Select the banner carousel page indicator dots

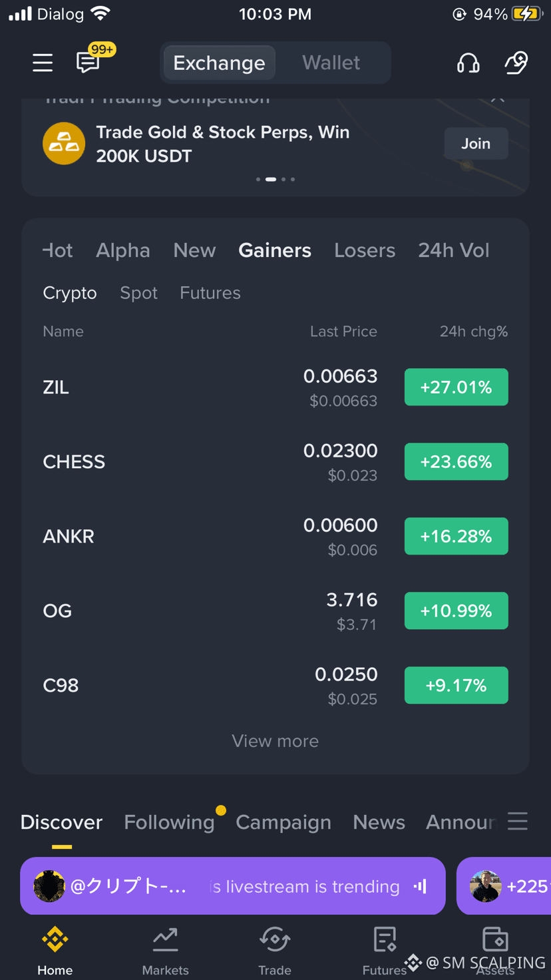point(275,179)
